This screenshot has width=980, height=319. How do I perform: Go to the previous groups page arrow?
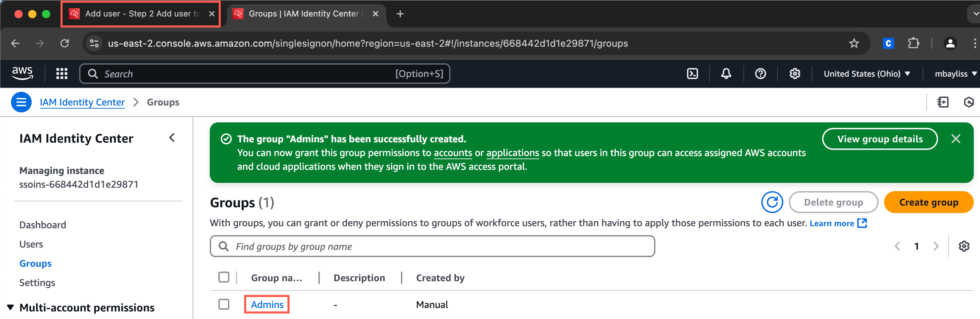(x=897, y=246)
